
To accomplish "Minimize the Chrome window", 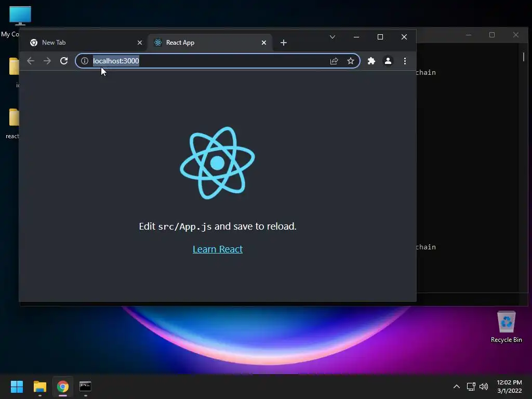I will (356, 37).
